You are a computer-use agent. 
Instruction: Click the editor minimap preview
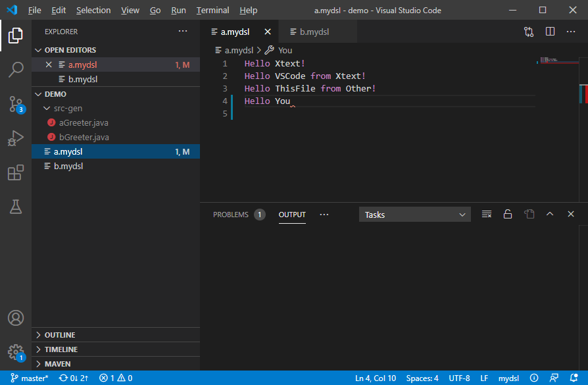click(558, 61)
